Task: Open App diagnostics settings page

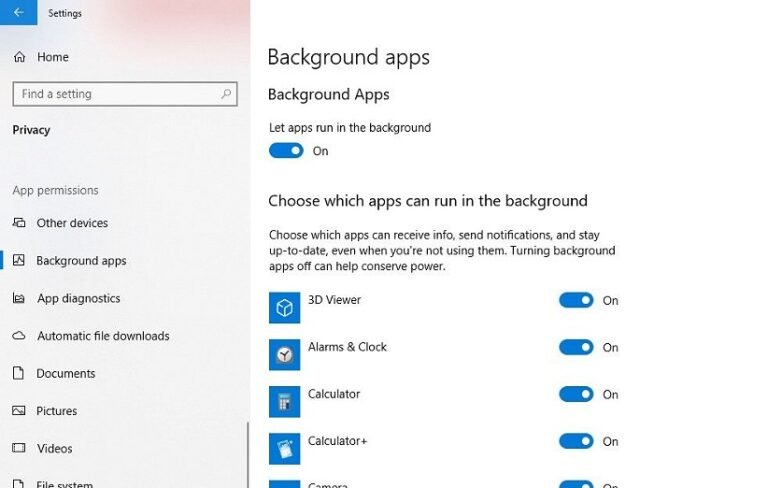Action: (x=78, y=298)
